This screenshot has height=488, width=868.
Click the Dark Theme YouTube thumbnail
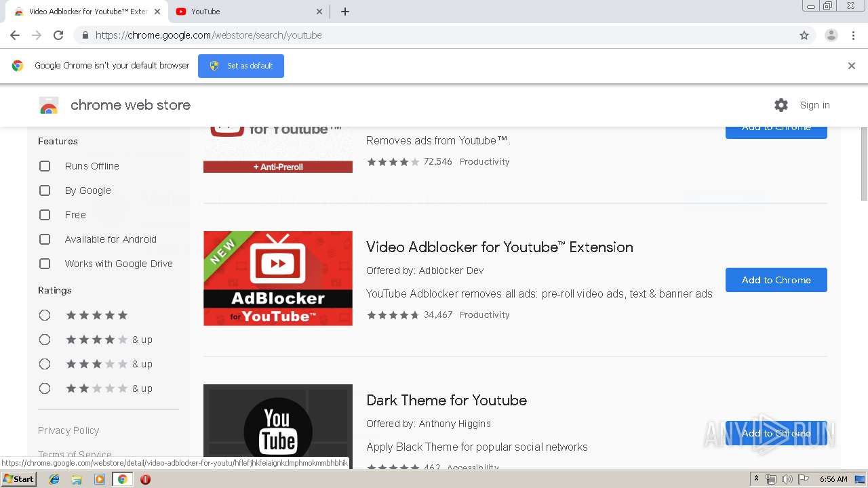(278, 426)
